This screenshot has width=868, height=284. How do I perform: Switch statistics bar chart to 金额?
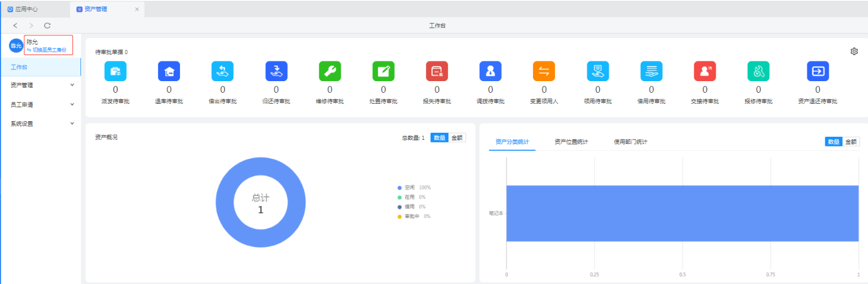(x=851, y=142)
